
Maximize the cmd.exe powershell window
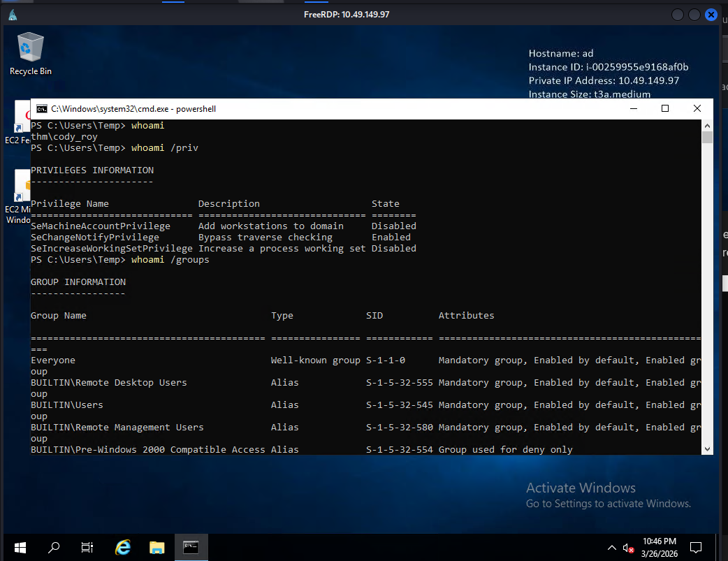pos(665,109)
